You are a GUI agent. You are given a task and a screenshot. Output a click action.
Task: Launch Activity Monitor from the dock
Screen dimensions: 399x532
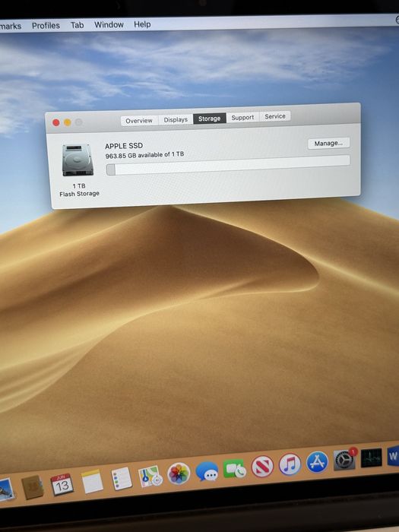click(x=371, y=458)
